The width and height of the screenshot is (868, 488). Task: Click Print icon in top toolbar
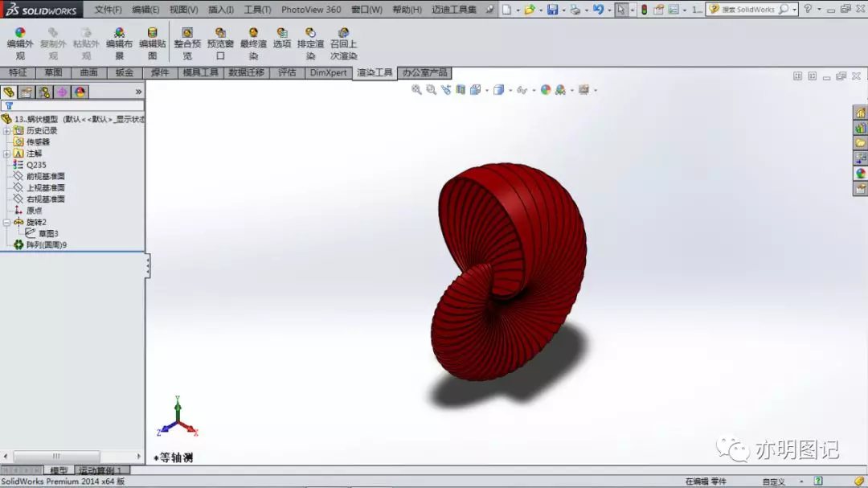pyautogui.click(x=575, y=10)
